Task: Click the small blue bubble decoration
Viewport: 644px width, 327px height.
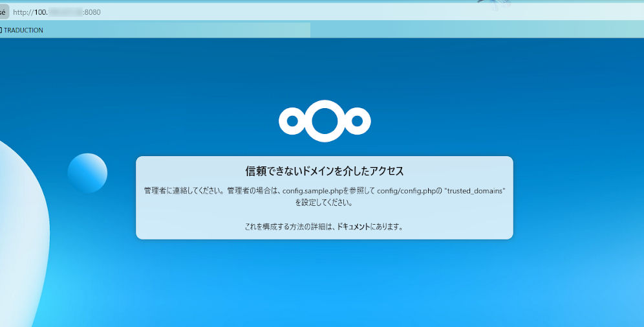Action: [x=87, y=173]
